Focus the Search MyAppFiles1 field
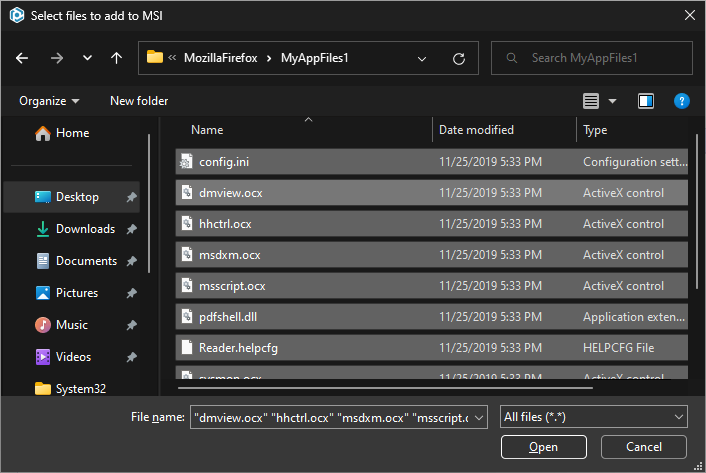The image size is (706, 473). pos(592,58)
